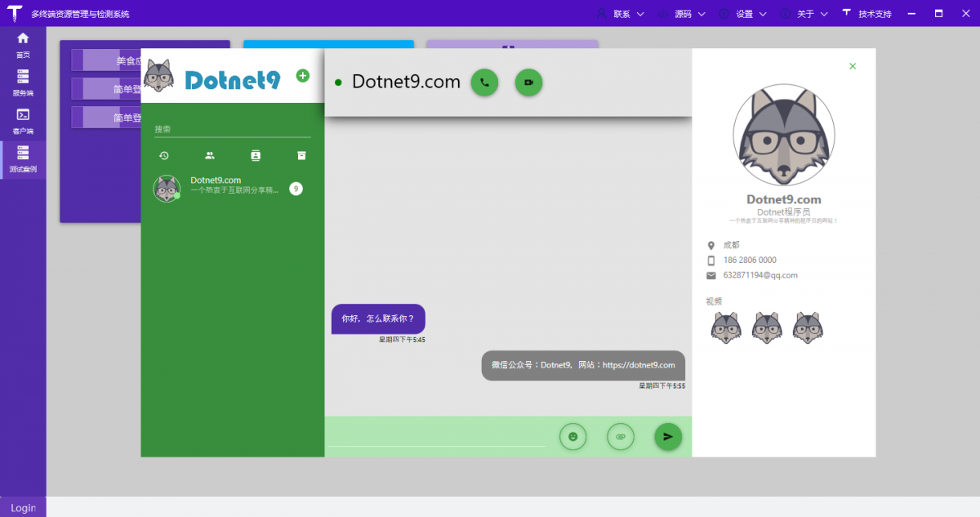The height and width of the screenshot is (517, 980).
Task: Open the contact book icon tab
Action: [x=256, y=155]
